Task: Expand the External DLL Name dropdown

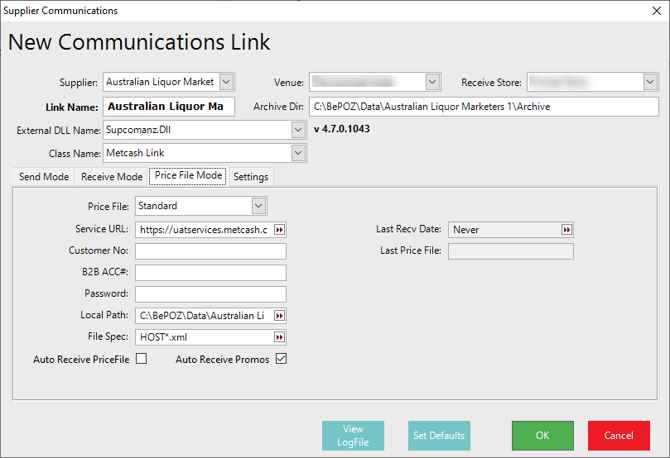Action: 298,130
